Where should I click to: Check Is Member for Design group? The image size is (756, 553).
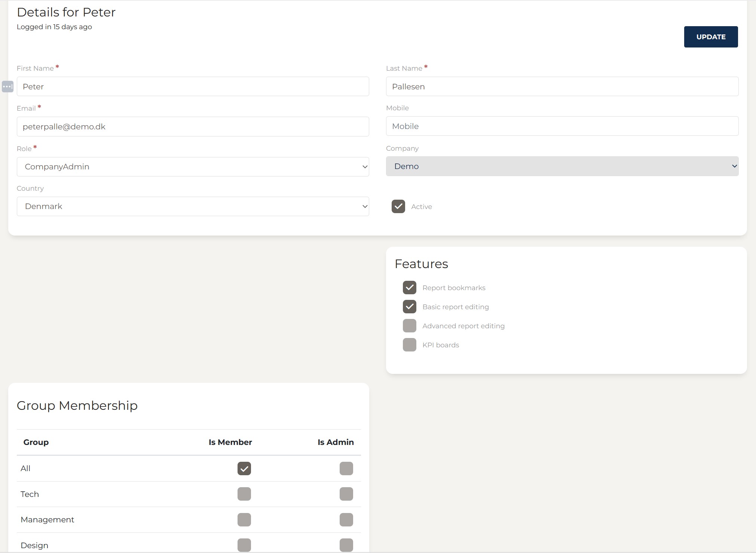244,545
